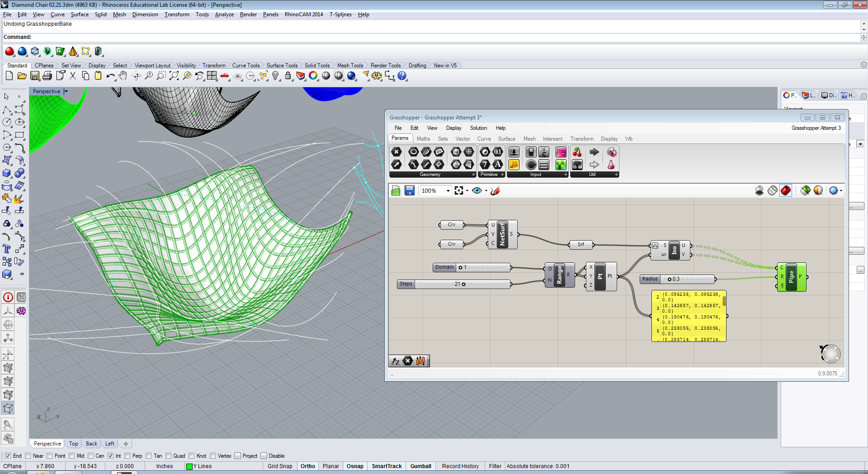The height and width of the screenshot is (474, 868).
Task: Open the Surface Tools toolbar tab
Action: [x=282, y=66]
